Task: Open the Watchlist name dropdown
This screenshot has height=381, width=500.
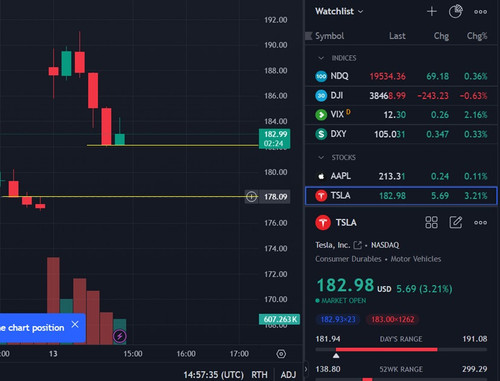Action: coord(339,11)
